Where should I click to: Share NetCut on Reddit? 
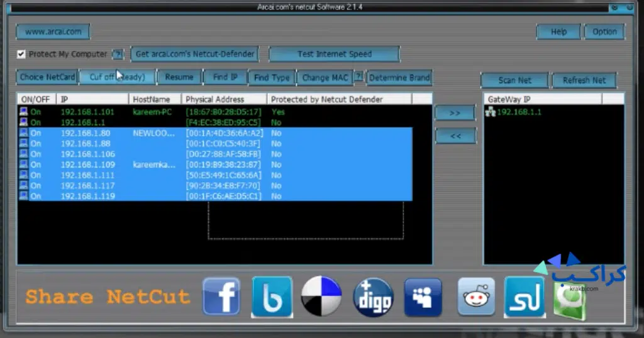[x=477, y=297]
